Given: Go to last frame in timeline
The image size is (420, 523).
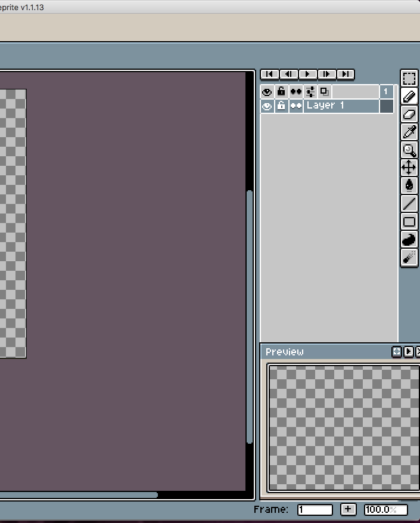Looking at the screenshot, I should [x=346, y=74].
